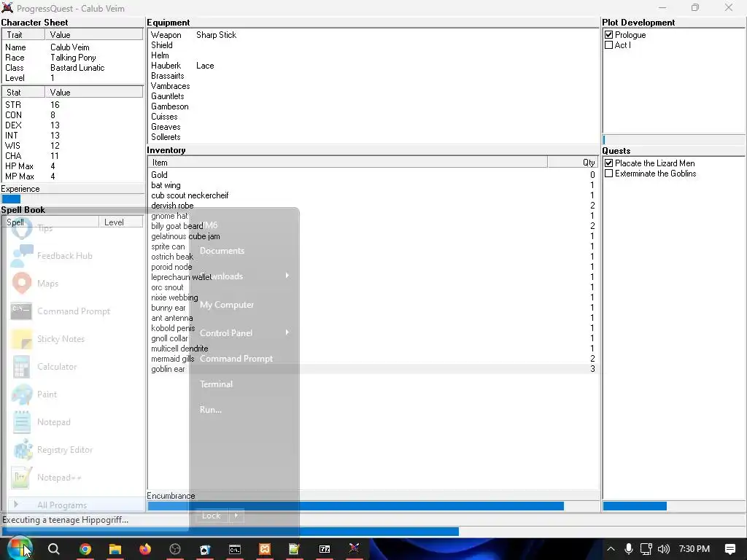This screenshot has width=747, height=560.
Task: Open XAMPP from taskbar
Action: tap(264, 549)
